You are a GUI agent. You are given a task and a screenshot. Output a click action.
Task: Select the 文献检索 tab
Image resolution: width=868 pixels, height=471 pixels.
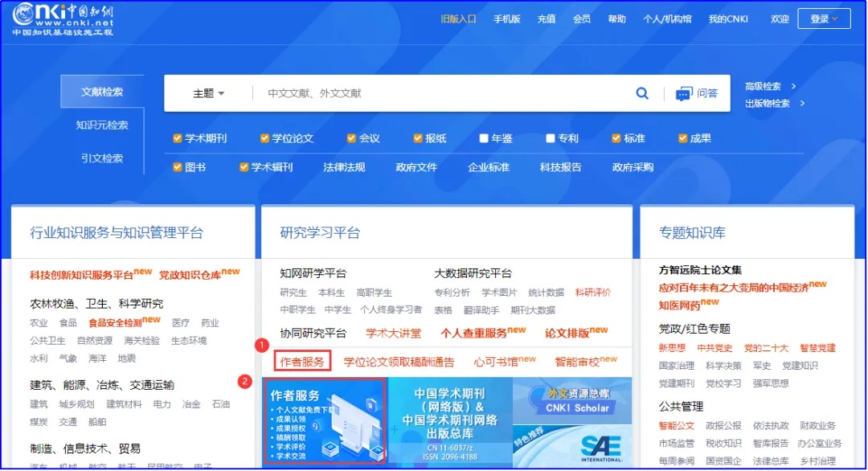[102, 92]
